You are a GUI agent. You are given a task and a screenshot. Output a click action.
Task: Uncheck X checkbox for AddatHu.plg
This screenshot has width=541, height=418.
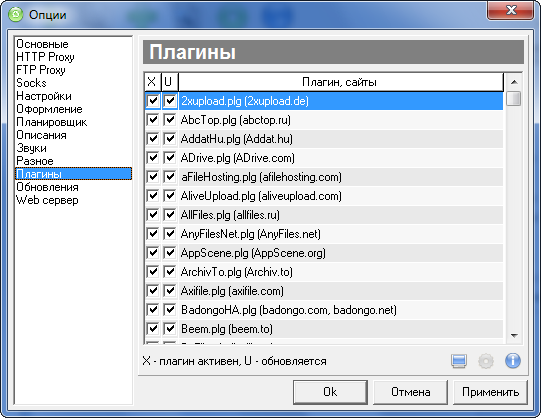click(153, 139)
